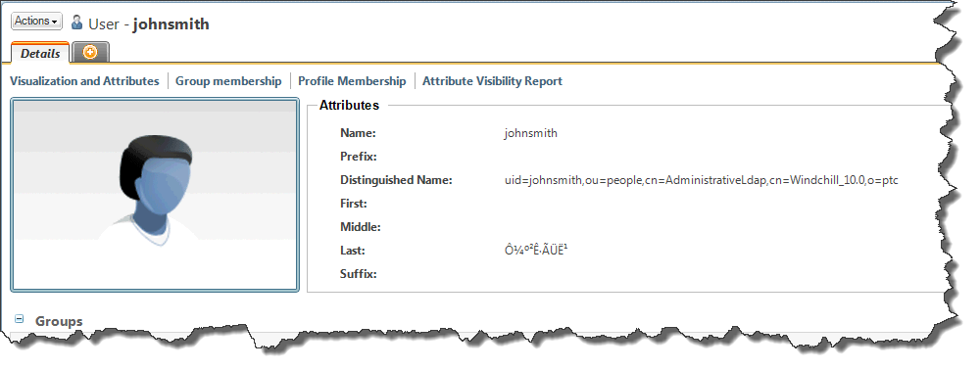Image resolution: width=980 pixels, height=370 pixels.
Task: Click the Suffix: attribute label
Action: pyautogui.click(x=358, y=274)
